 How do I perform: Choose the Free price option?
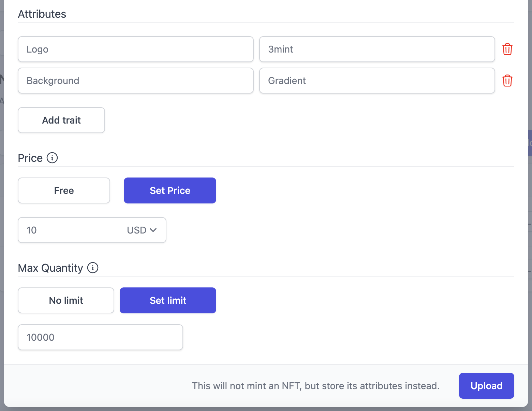[x=64, y=190]
